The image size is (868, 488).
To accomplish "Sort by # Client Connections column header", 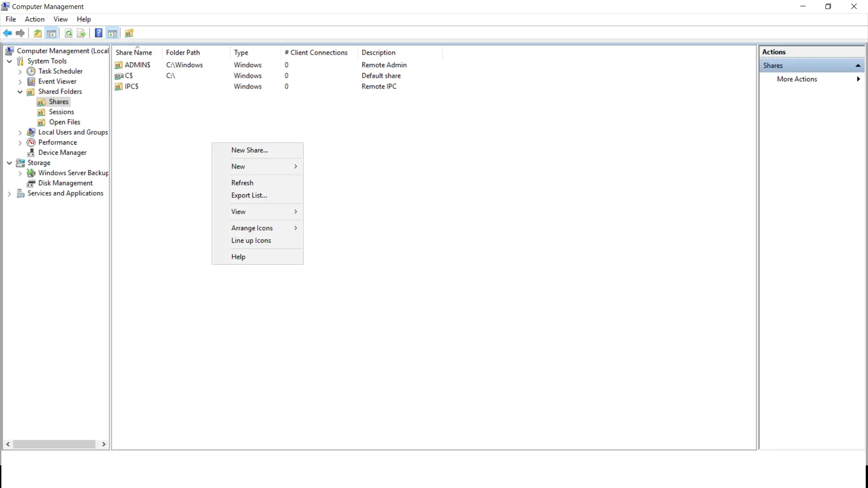I will coord(320,52).
